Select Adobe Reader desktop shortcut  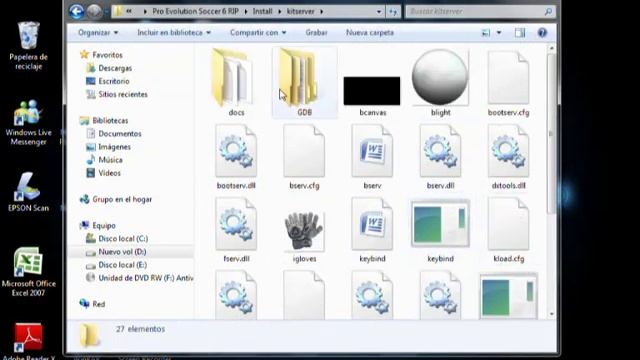point(28,341)
